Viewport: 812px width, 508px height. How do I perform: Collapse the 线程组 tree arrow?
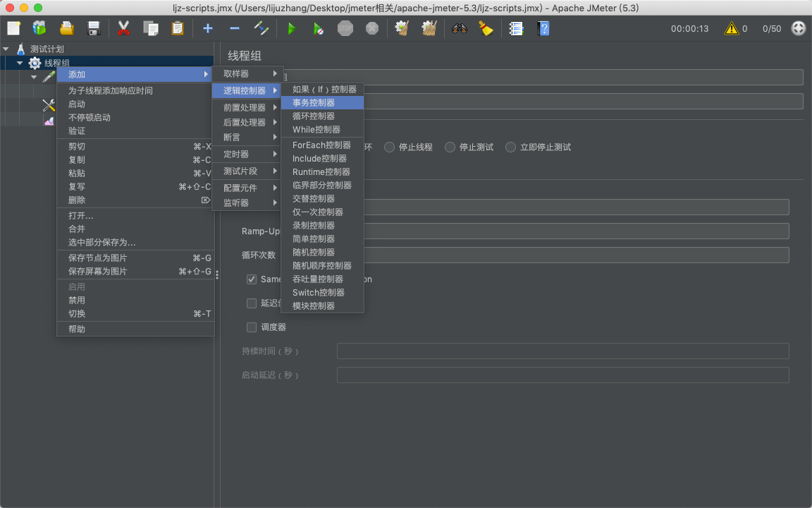[x=20, y=63]
